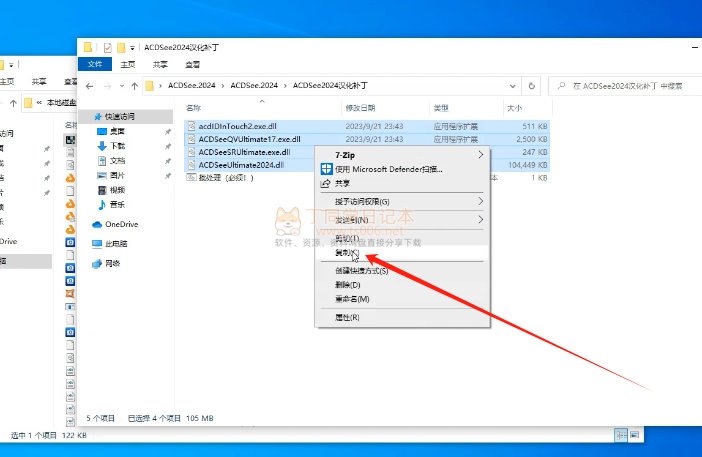Screen dimensions: 702x457
Task: Expand the 发送到(N) submenu arrow
Action: click(480, 220)
